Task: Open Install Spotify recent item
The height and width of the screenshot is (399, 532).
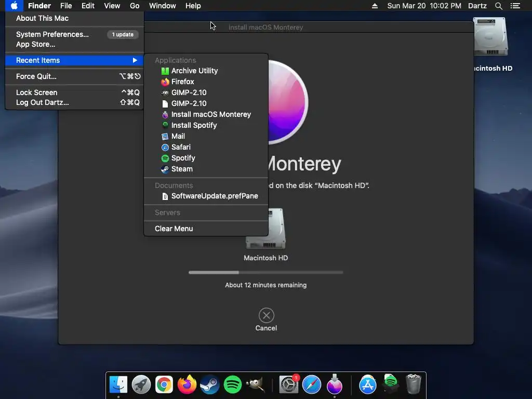Action: (x=206, y=125)
